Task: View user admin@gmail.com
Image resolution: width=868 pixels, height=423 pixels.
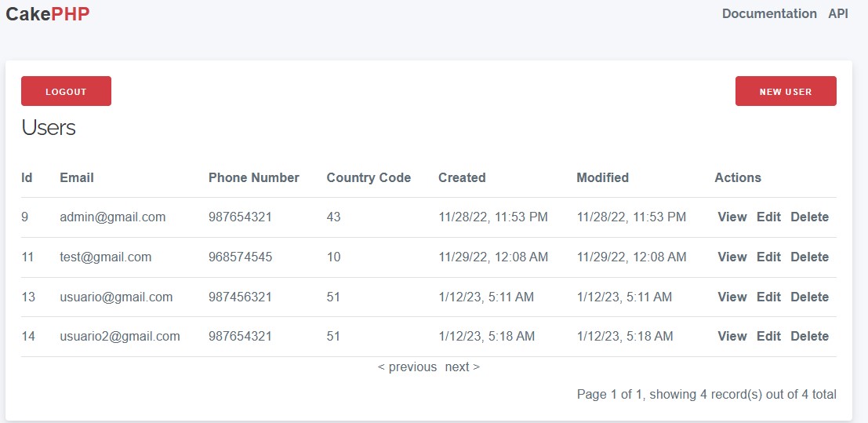Action: [732, 217]
